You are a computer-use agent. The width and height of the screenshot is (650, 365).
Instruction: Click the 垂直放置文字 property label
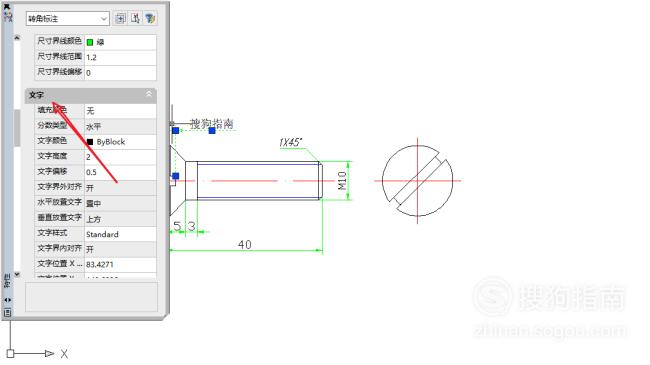59,217
